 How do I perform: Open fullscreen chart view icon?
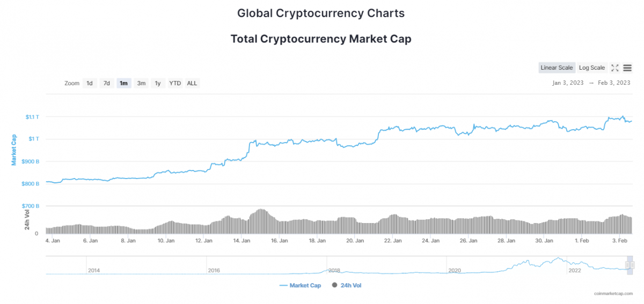(x=615, y=68)
